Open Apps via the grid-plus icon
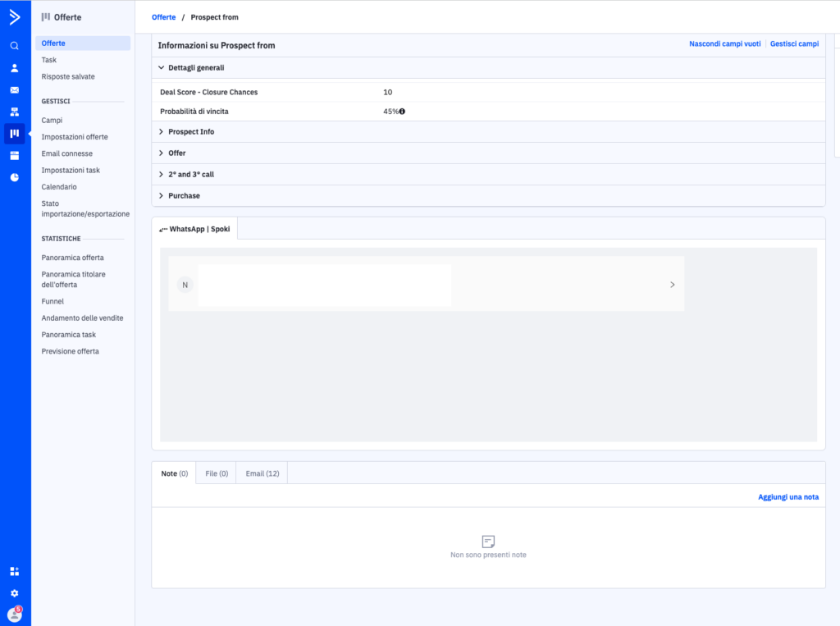The width and height of the screenshot is (840, 626). click(x=15, y=571)
